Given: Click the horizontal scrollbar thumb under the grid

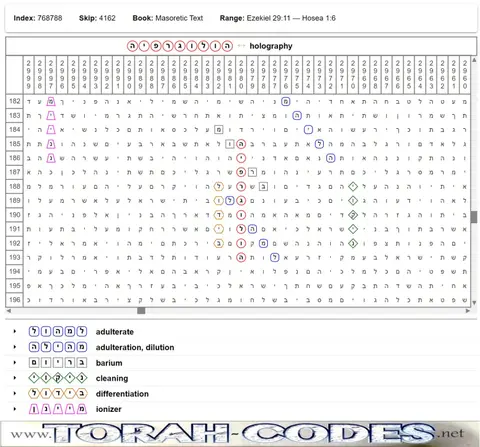Looking at the screenshot, I should click(141, 311).
